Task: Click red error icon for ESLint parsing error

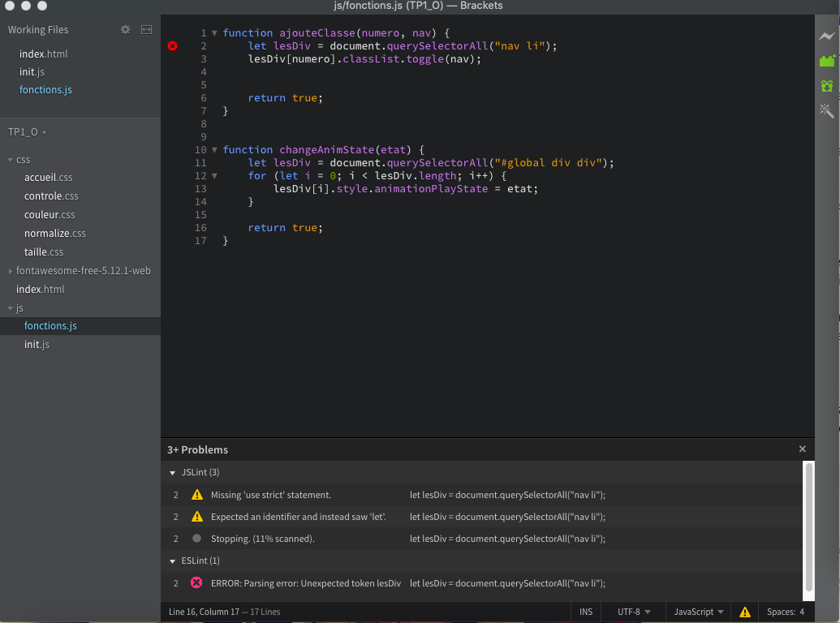Action: pyautogui.click(x=196, y=583)
